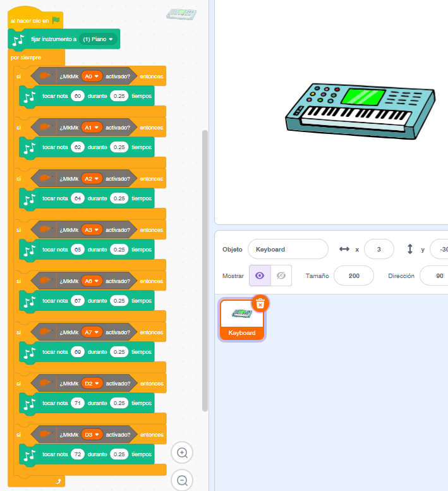This screenshot has height=491, width=448.
Task: Click the sprite name field Keyboard
Action: tap(288, 249)
